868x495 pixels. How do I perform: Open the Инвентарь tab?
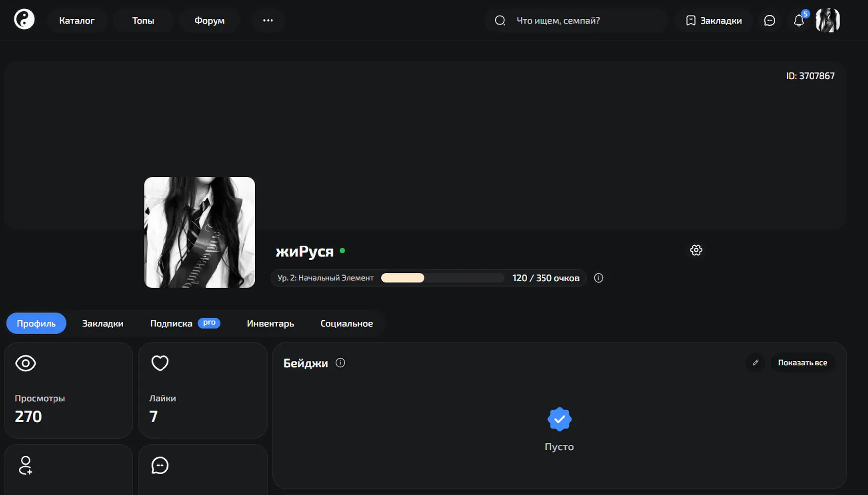(x=271, y=323)
